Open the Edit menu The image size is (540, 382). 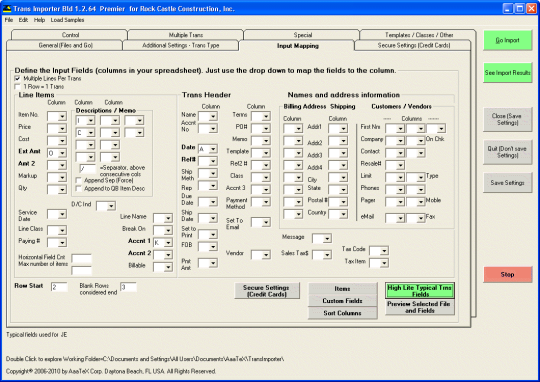pos(23,20)
